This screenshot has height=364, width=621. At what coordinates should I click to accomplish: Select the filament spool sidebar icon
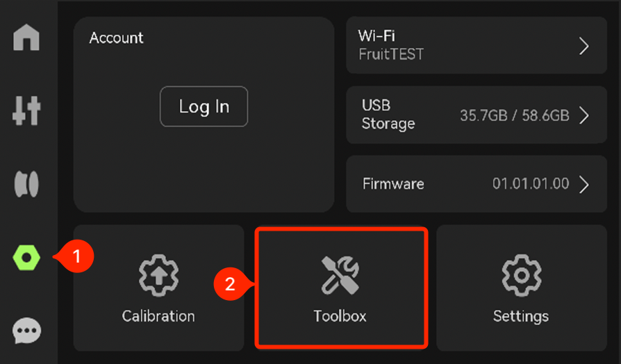coord(26,184)
